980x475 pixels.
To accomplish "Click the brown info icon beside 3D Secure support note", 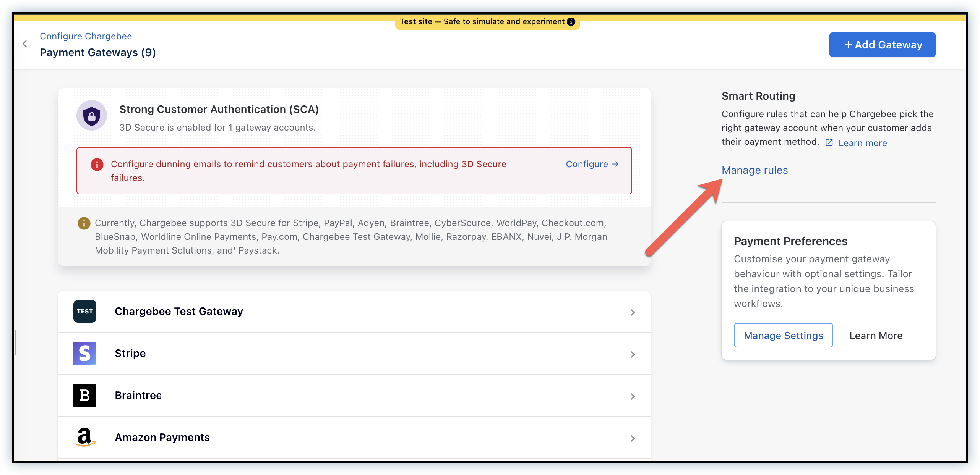I will (x=84, y=223).
